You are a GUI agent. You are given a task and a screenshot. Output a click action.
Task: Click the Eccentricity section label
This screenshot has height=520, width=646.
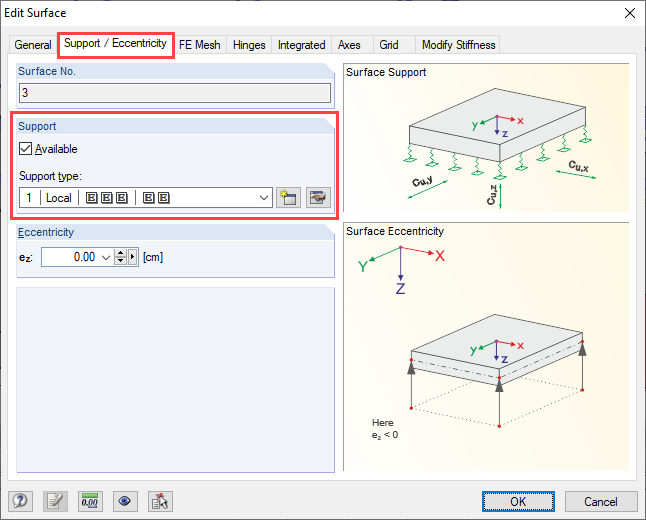point(46,232)
